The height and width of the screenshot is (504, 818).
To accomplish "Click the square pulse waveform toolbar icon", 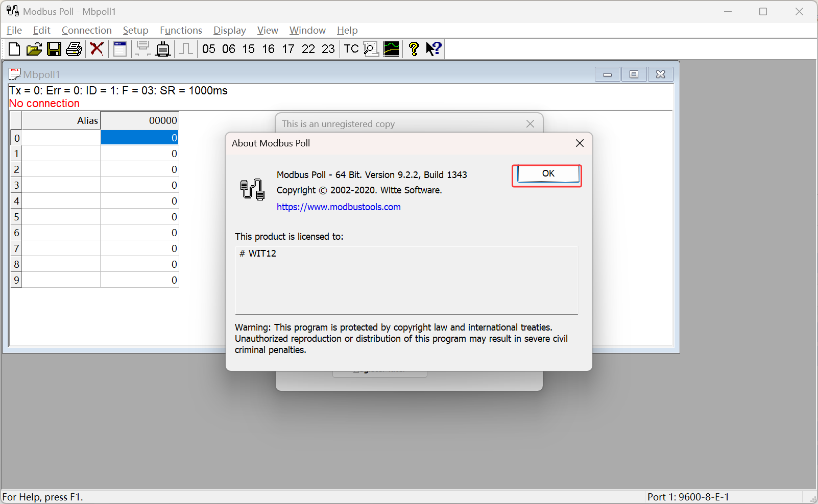I will point(186,49).
